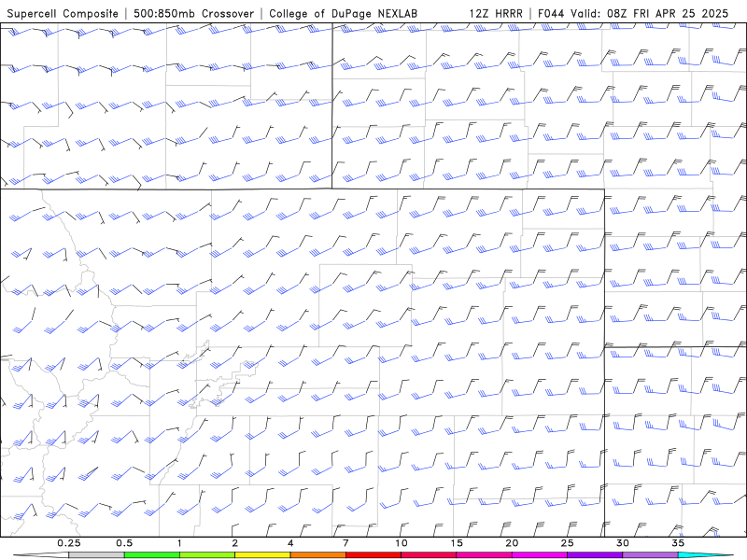Select the light purple 30–35 color bar segment
This screenshot has height=560, width=747.
(650, 555)
